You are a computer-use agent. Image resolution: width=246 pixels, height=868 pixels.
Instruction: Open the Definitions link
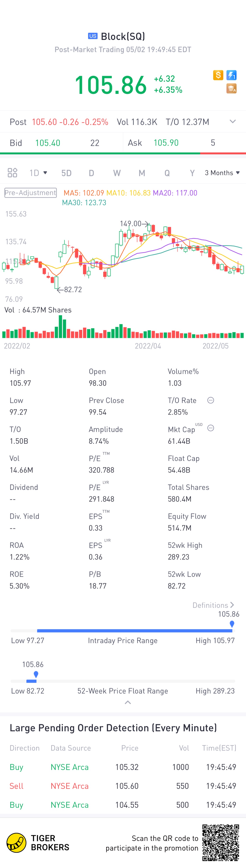tap(213, 605)
